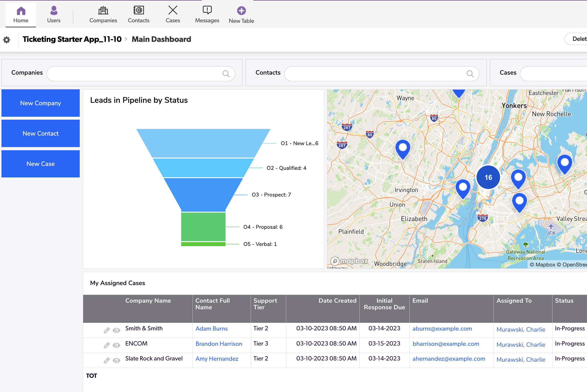587x392 pixels.
Task: Open the settings gear icon
Action: [x=7, y=40]
